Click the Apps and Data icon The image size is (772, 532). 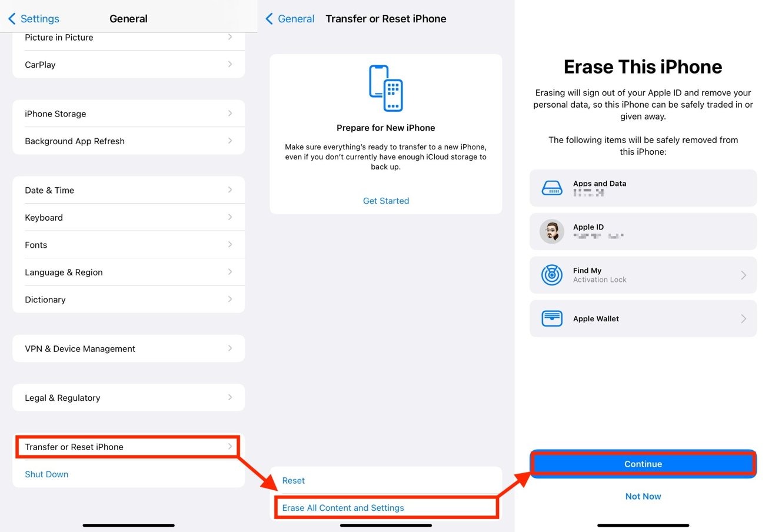click(552, 188)
